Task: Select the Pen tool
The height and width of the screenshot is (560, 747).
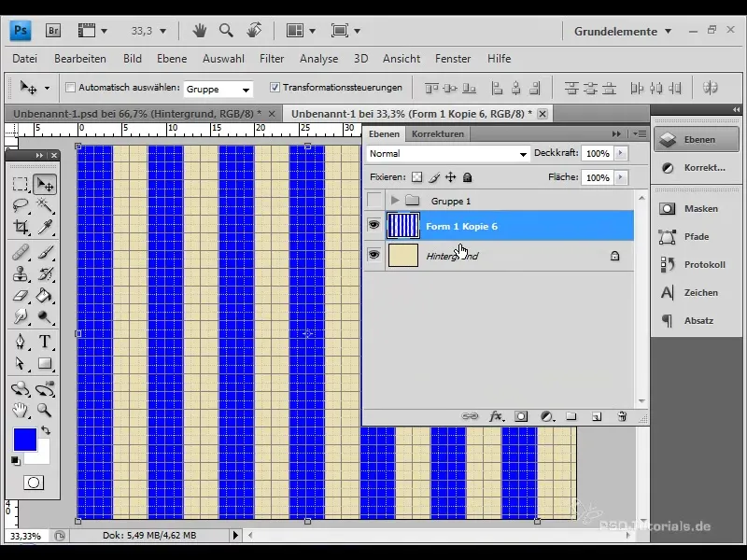Action: 20,342
